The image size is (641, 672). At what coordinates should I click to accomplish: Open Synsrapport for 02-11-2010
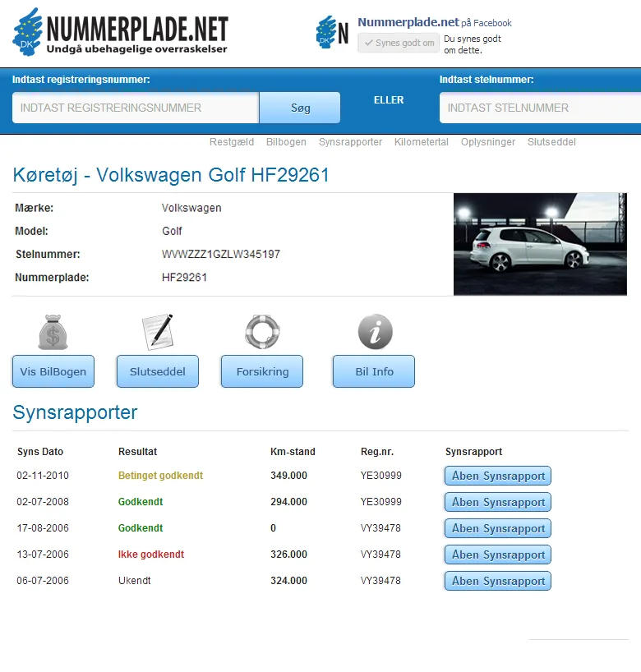(x=498, y=476)
